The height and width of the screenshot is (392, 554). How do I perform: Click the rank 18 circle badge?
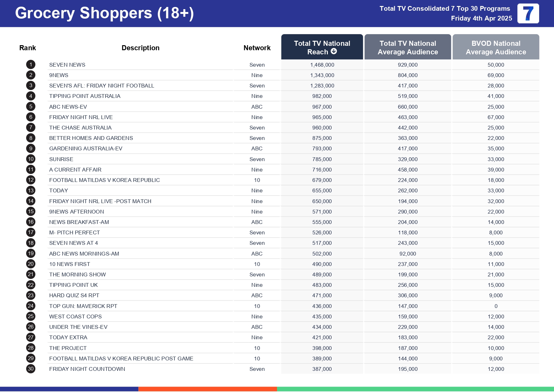[31, 243]
